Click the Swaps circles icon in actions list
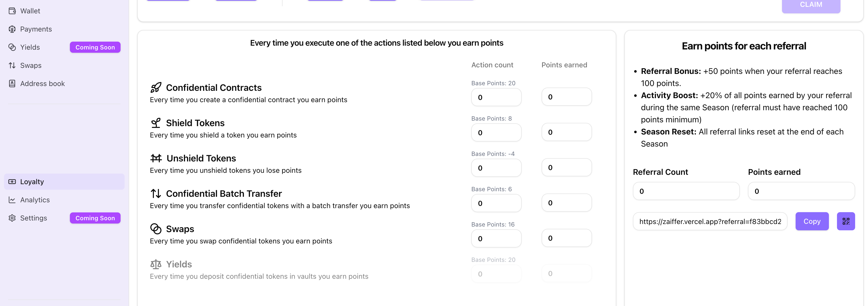Image resolution: width=868 pixels, height=306 pixels. coord(156,229)
